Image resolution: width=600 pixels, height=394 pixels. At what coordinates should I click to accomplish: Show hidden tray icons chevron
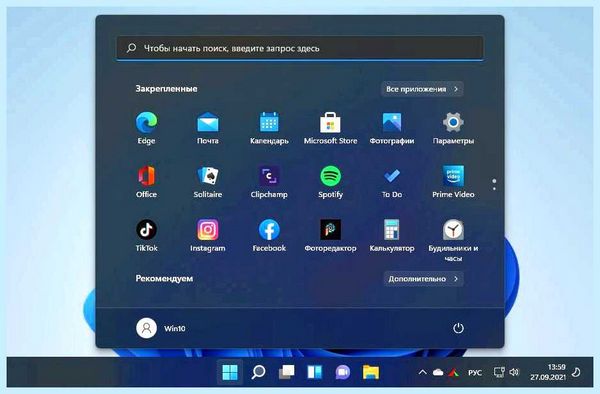[422, 372]
